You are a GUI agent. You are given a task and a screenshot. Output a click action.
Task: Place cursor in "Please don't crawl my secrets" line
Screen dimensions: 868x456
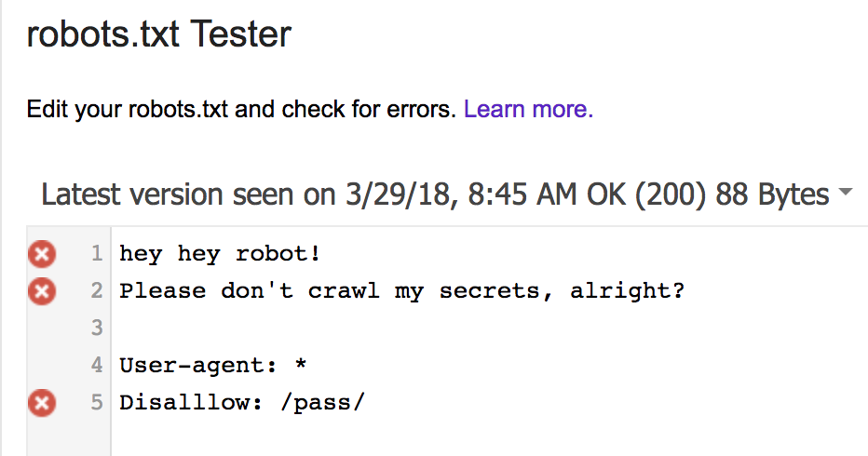(401, 291)
